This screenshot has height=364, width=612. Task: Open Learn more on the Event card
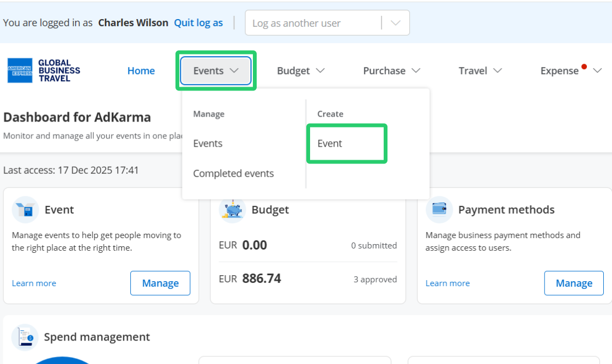coord(34,283)
